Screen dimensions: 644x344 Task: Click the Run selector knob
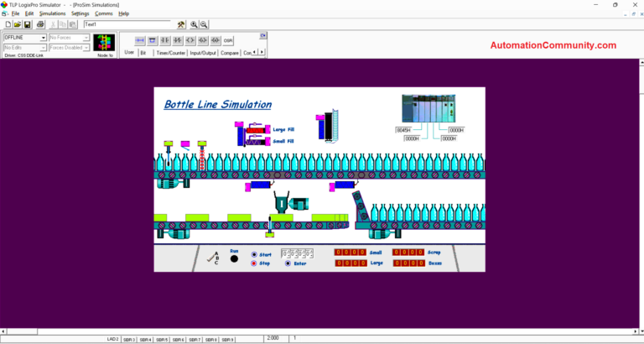pyautogui.click(x=235, y=259)
